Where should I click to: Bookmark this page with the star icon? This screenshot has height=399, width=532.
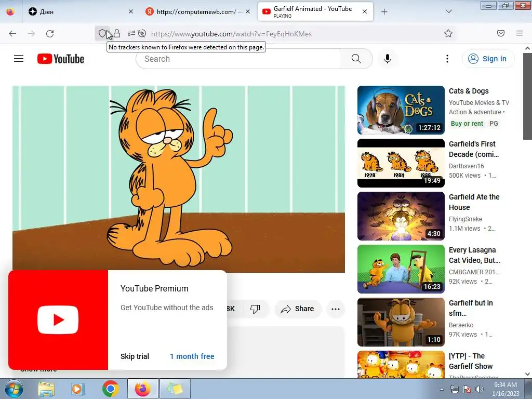tap(448, 33)
